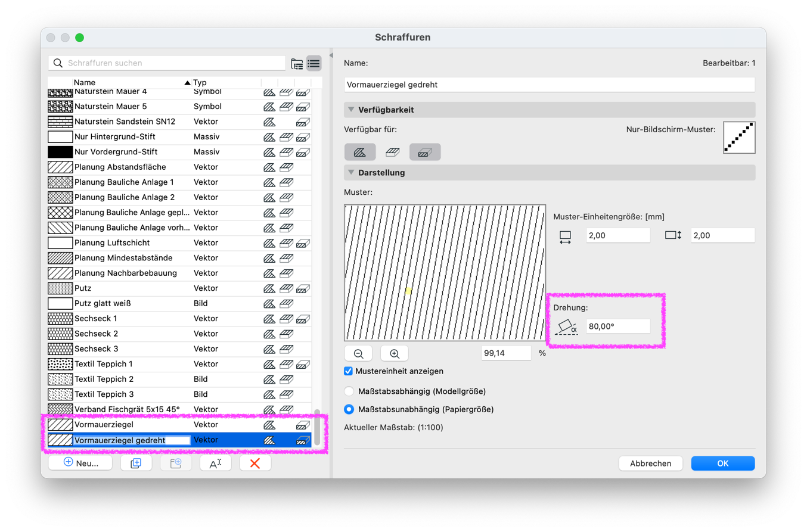
Task: Select the Planung Nachbarbebauung row
Action: pyautogui.click(x=179, y=273)
